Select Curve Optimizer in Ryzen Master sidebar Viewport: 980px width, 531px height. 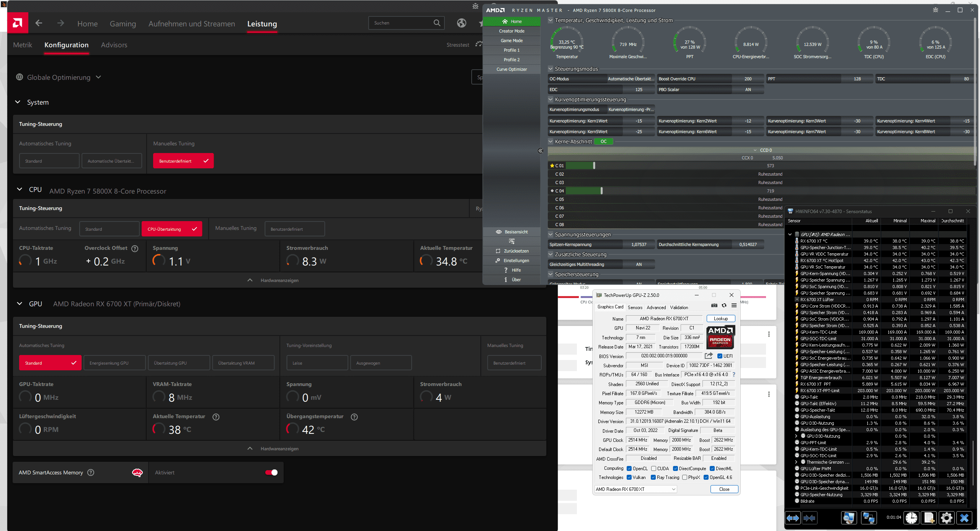pyautogui.click(x=511, y=69)
